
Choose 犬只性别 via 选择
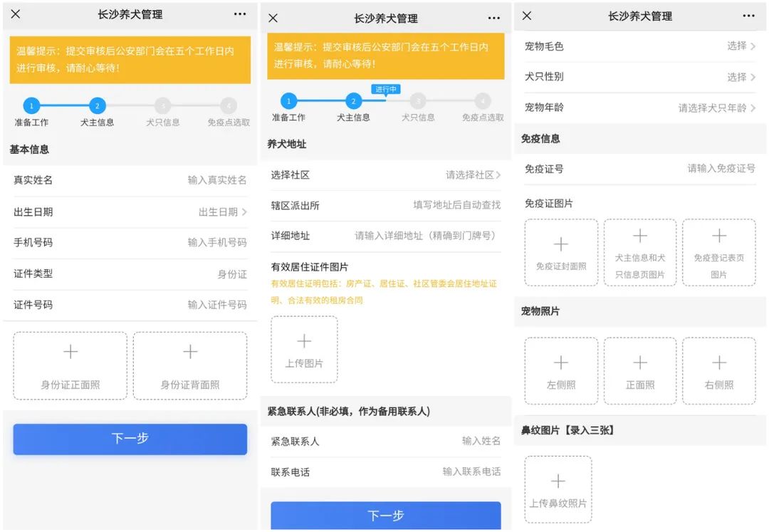click(640, 77)
